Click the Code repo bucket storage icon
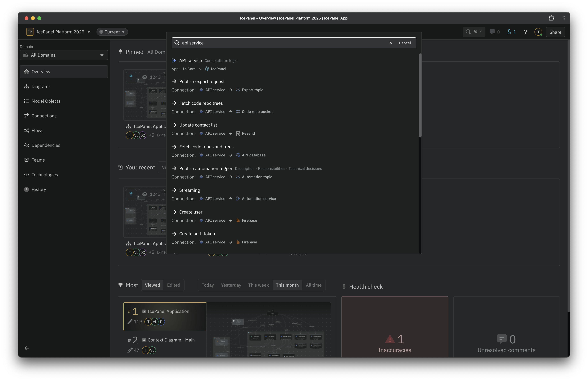Viewport: 588px width, 381px height. [x=238, y=111]
